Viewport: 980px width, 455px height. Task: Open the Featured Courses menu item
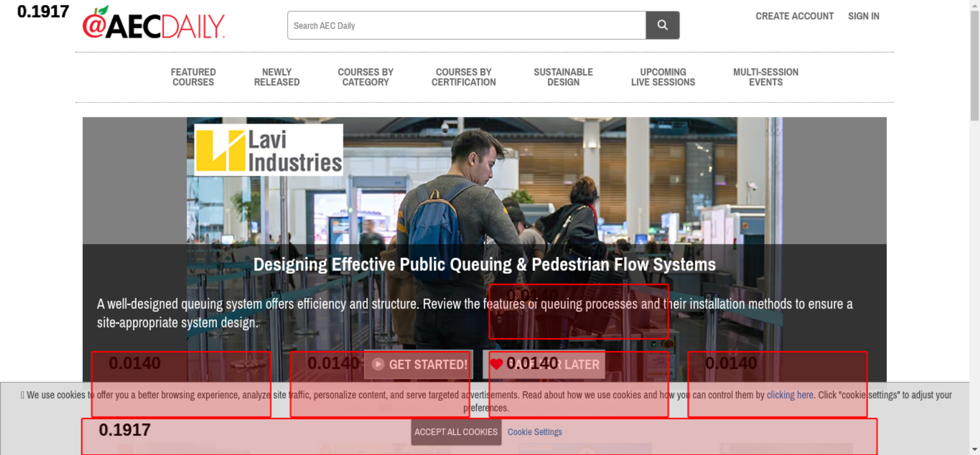coord(193,77)
